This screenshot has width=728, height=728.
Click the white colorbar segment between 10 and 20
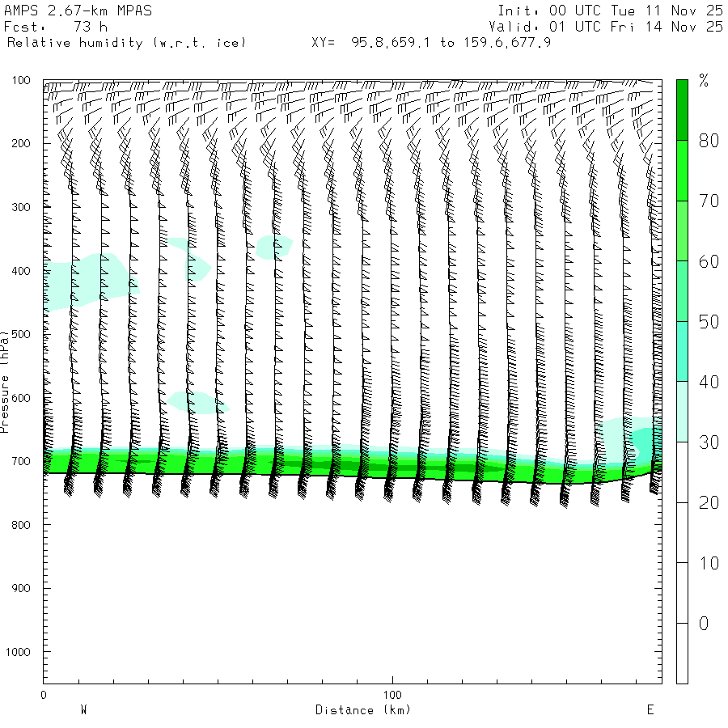(682, 532)
